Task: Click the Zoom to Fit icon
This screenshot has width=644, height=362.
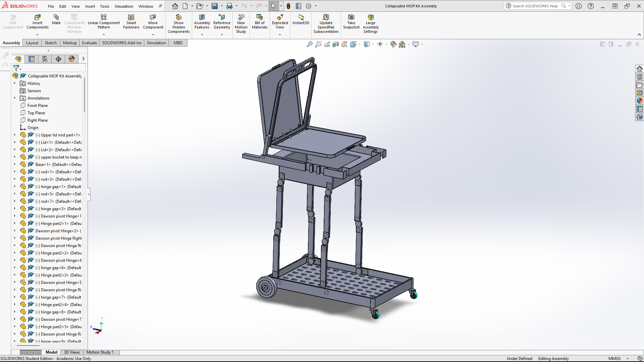Action: (x=309, y=44)
